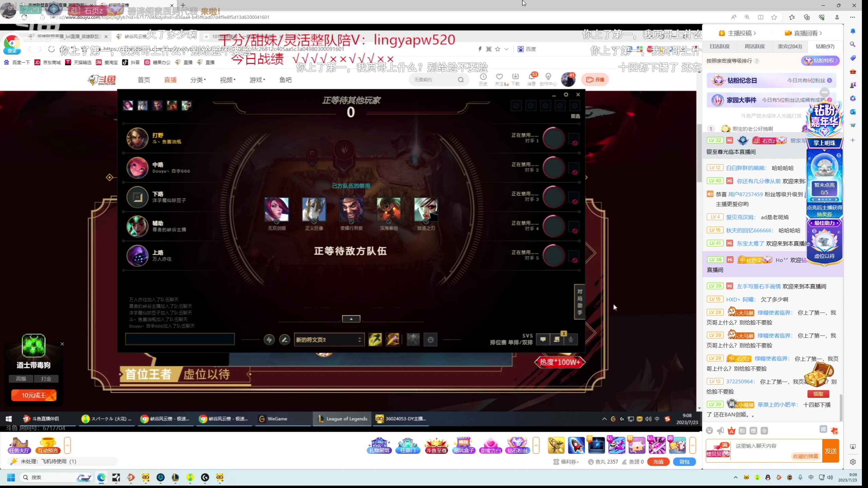Open the 鱼吧 nav item
Image resolution: width=868 pixels, height=488 pixels.
(x=285, y=80)
